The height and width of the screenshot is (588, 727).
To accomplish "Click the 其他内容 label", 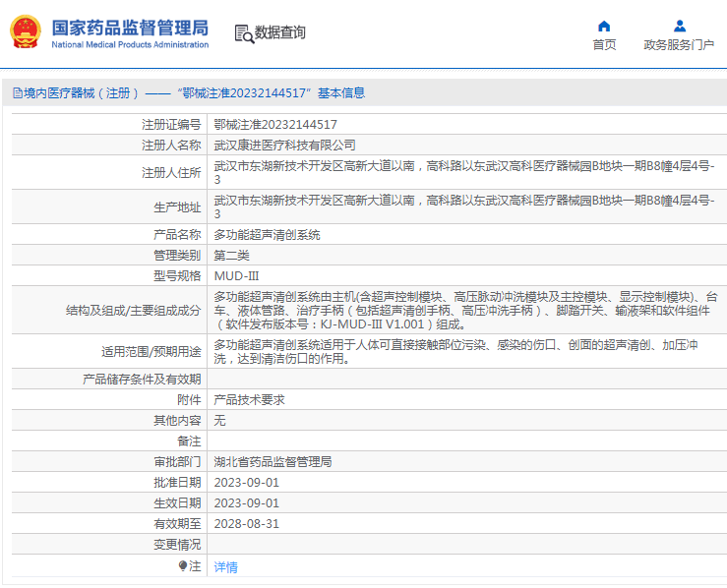I will pos(177,420).
